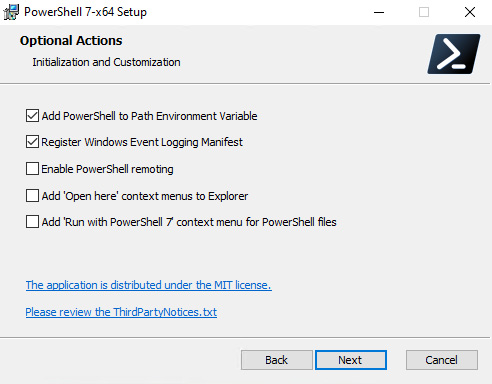Viewport: 492px width, 384px height.
Task: Click the 'Initialization and Customization' subtitle
Action: coord(106,62)
